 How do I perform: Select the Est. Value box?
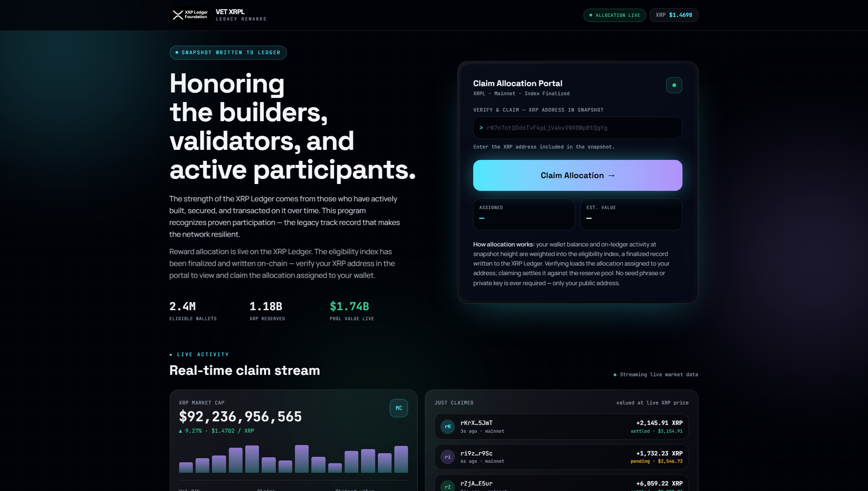631,214
